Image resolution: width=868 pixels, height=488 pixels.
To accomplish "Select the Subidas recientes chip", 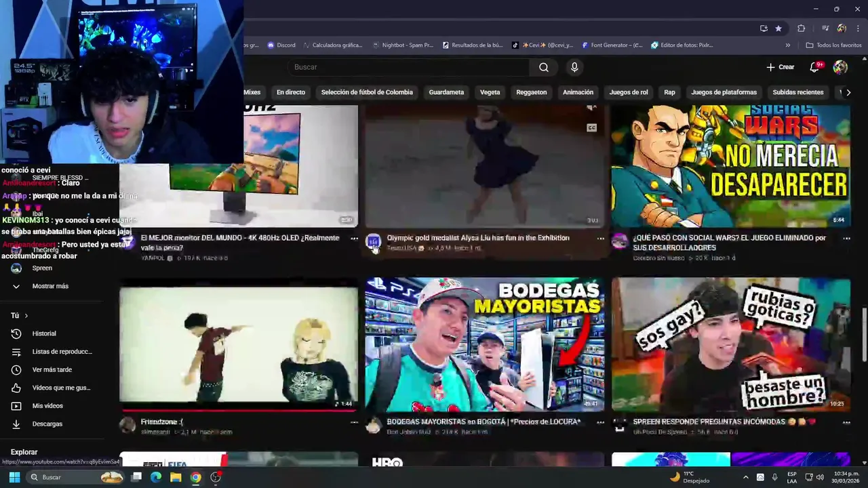I will 798,92.
